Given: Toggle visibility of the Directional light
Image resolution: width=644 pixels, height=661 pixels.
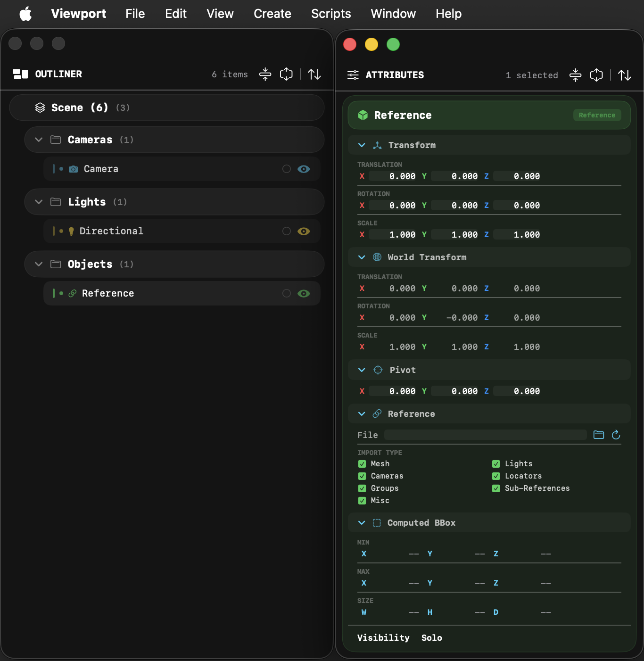Looking at the screenshot, I should pos(304,231).
